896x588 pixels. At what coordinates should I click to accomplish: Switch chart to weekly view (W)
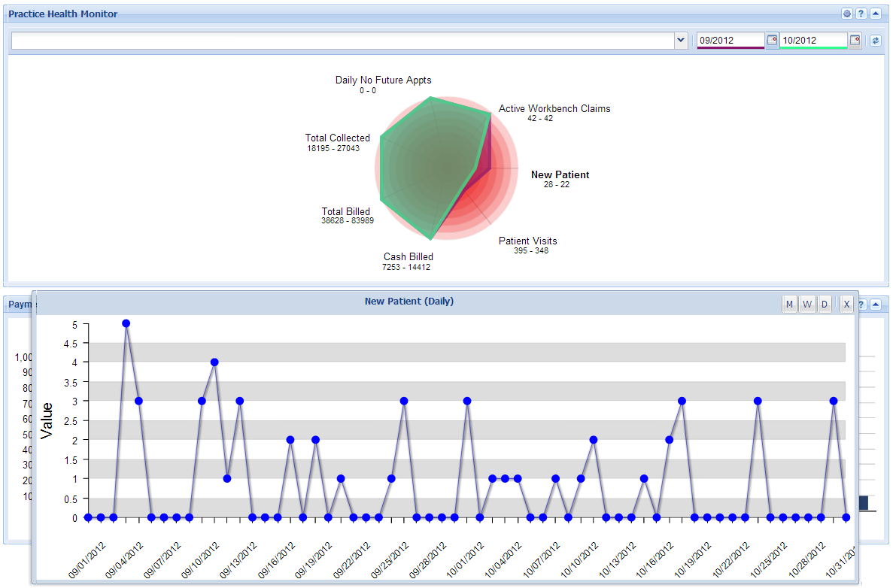[x=807, y=305]
